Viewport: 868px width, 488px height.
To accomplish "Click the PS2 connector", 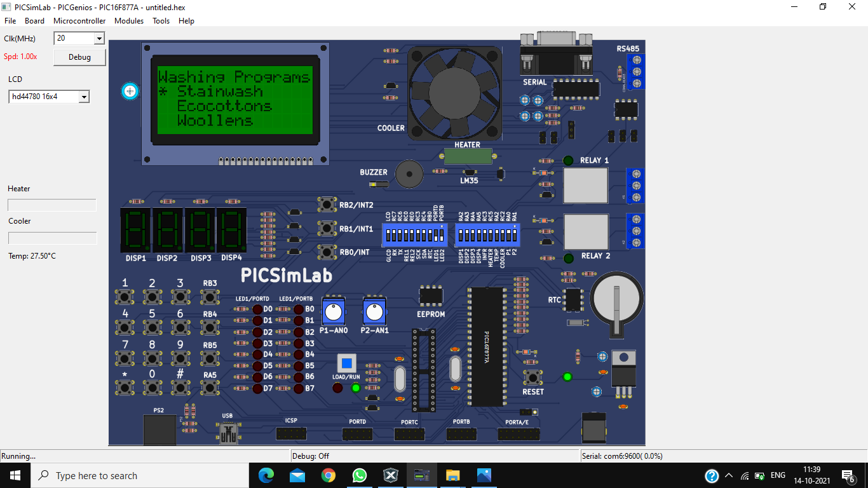I will [161, 431].
